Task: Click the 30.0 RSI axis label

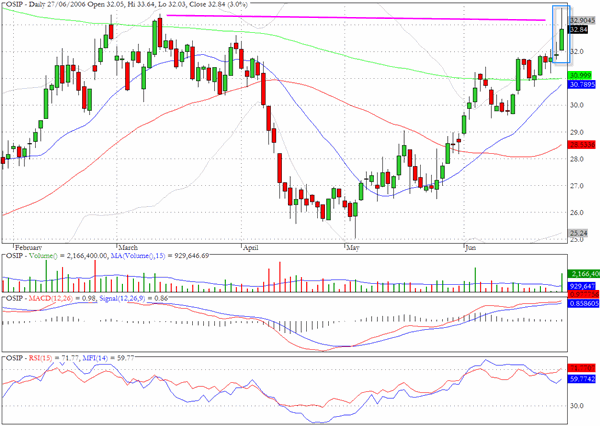Action: coord(576,406)
